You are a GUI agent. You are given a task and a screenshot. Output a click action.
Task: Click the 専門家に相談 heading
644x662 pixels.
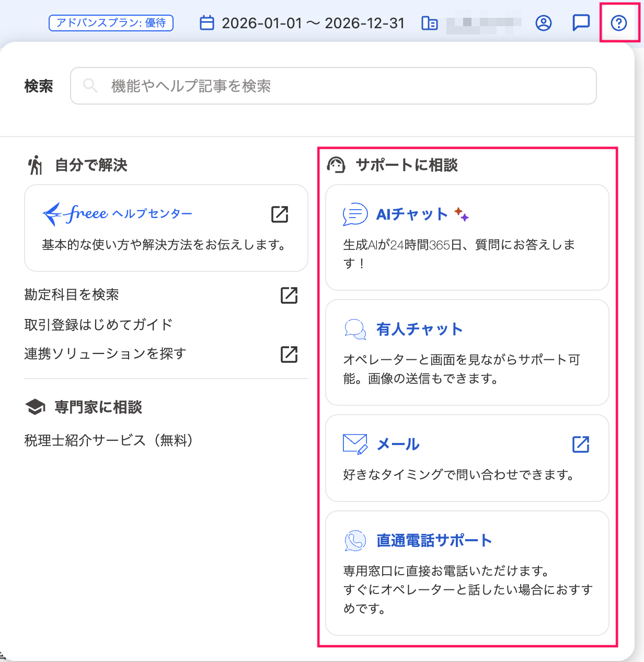98,407
